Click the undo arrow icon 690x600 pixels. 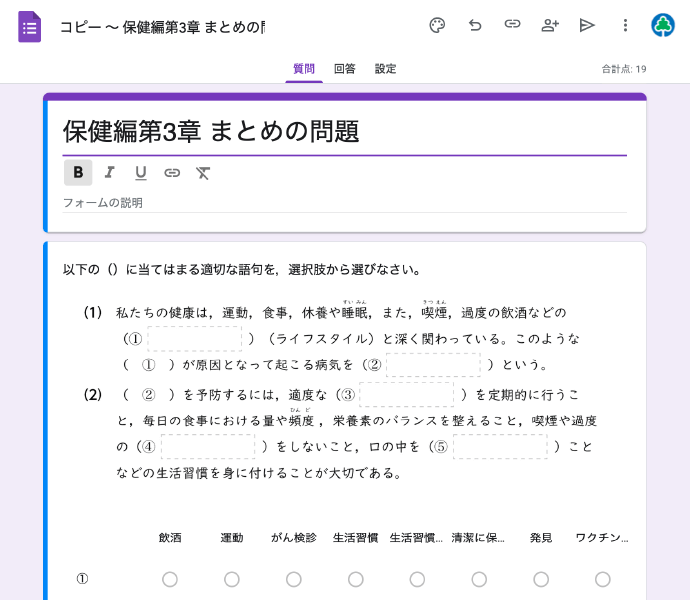[475, 25]
